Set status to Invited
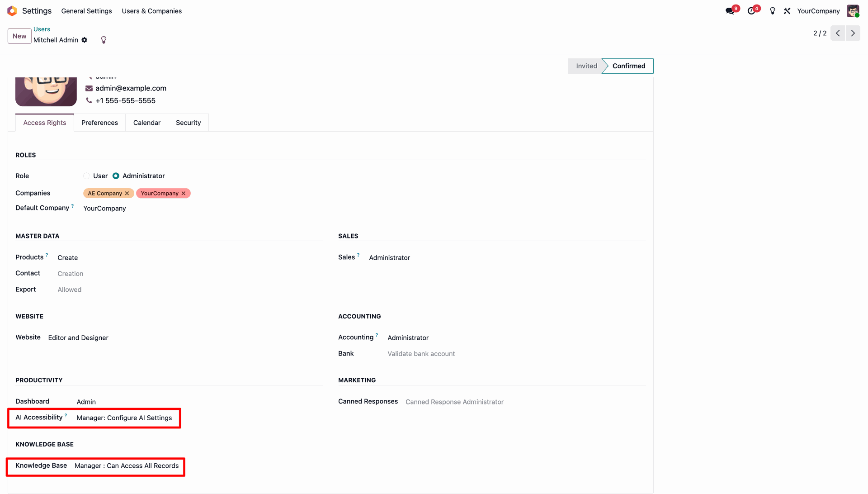Screen dimensions: 868x494 [586, 66]
